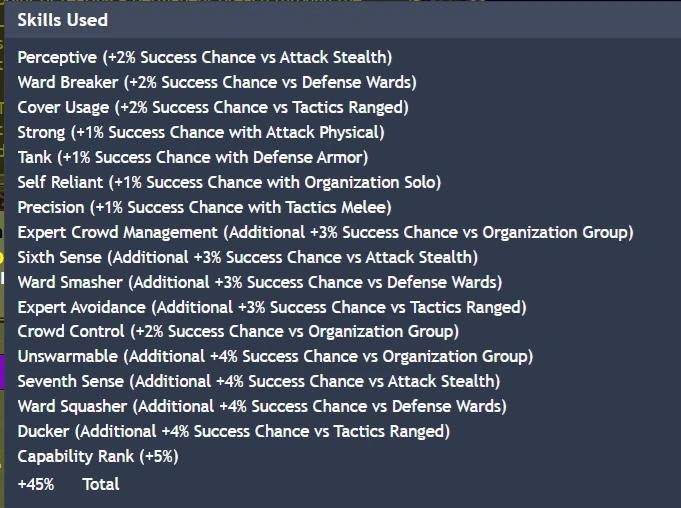681x508 pixels.
Task: Select the Unswarmable skill entry
Action: tap(275, 356)
